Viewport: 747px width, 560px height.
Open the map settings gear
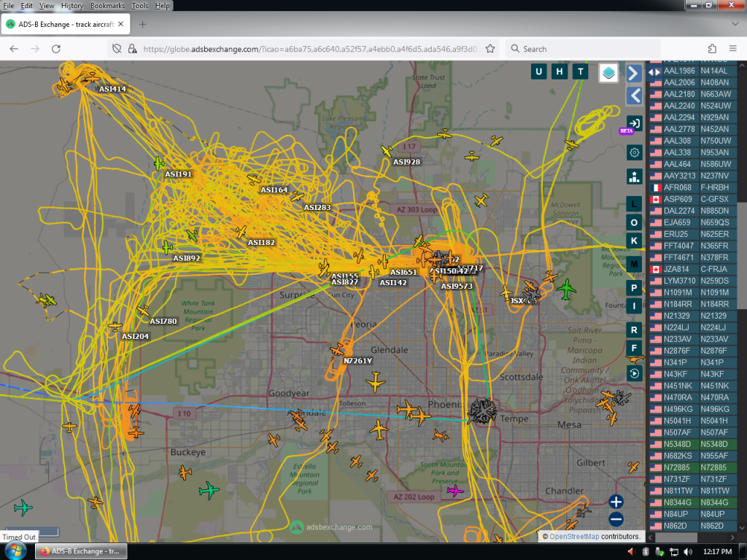click(x=634, y=153)
